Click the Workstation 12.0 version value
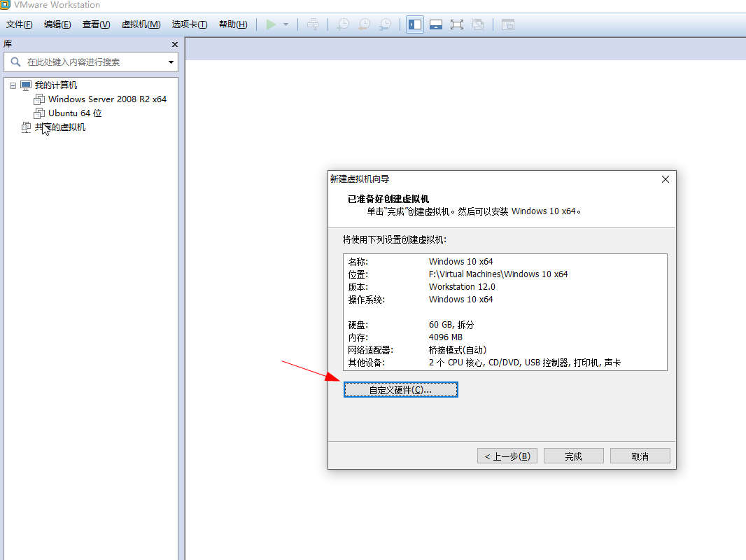The image size is (746, 560). (x=462, y=286)
